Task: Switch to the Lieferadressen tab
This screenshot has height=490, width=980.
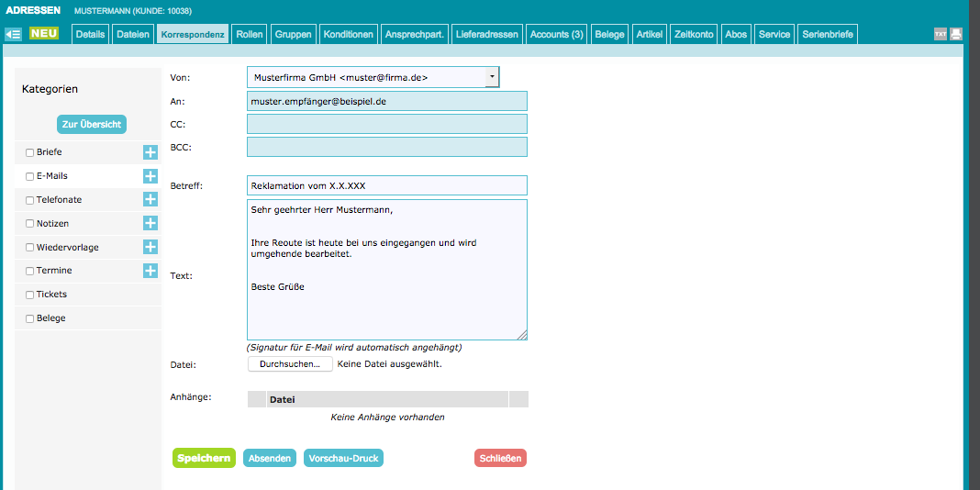Action: [487, 34]
